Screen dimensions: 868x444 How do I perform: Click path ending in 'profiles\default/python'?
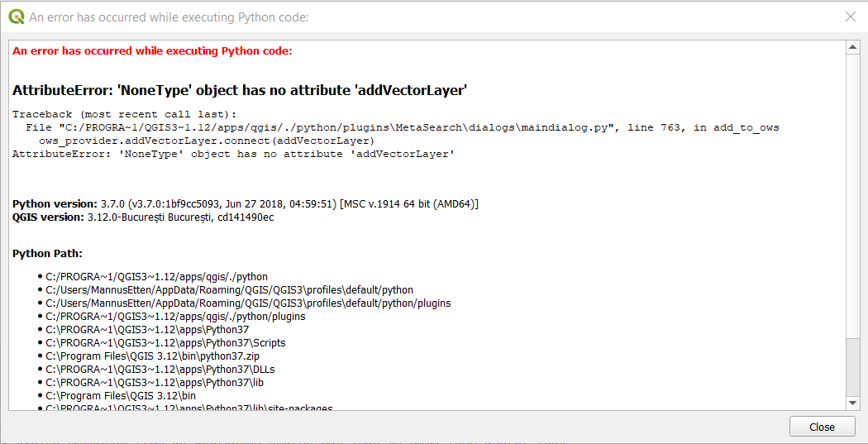[x=229, y=290]
